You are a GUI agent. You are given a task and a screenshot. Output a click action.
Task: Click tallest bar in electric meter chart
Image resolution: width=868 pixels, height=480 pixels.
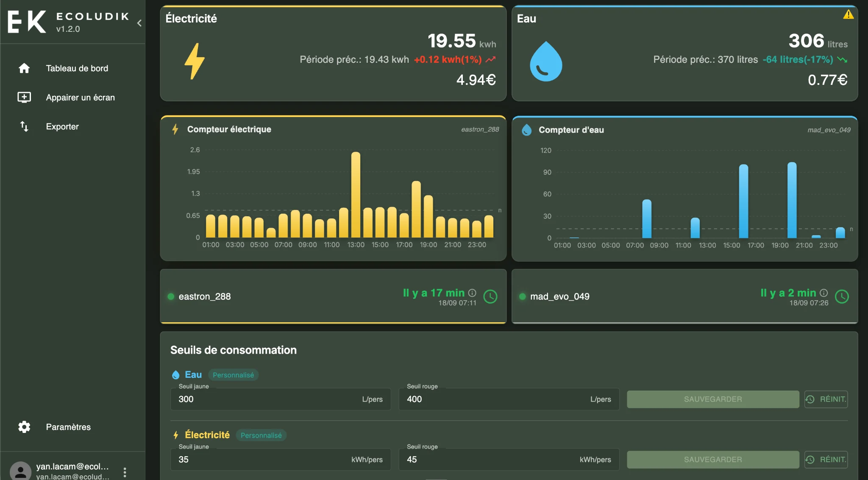(x=356, y=195)
